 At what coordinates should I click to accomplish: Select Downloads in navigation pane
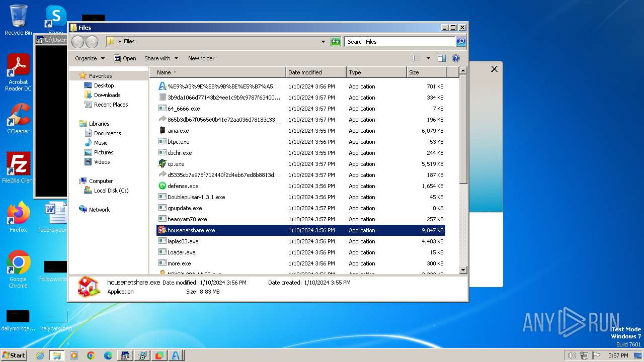click(x=107, y=95)
